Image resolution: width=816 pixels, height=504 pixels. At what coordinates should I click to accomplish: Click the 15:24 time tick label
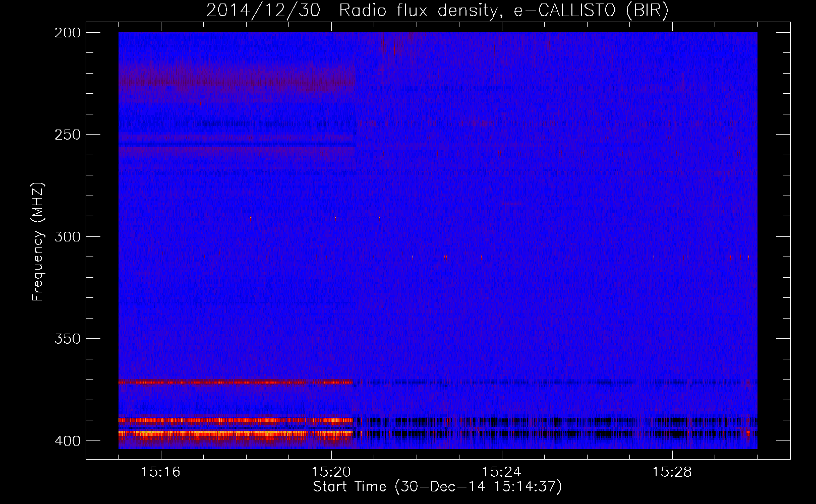pos(501,472)
